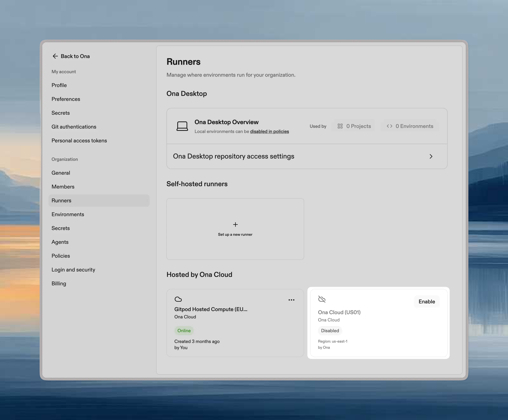Click the Online status badge on Gitpod runner

coord(184,331)
